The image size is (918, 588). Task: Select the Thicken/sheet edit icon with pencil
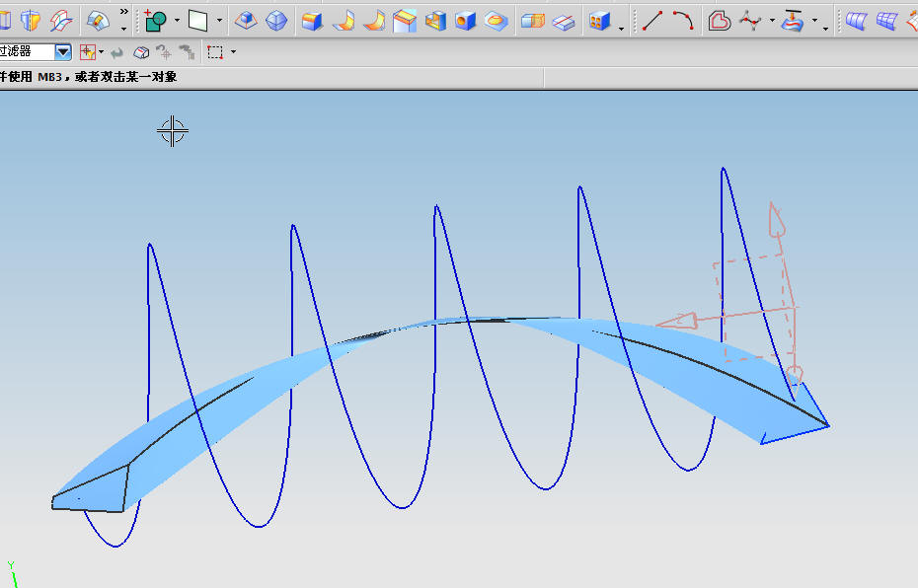point(98,21)
